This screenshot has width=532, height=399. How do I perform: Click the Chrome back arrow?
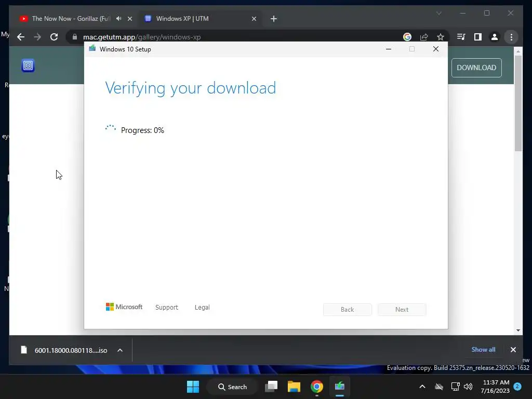[21, 37]
